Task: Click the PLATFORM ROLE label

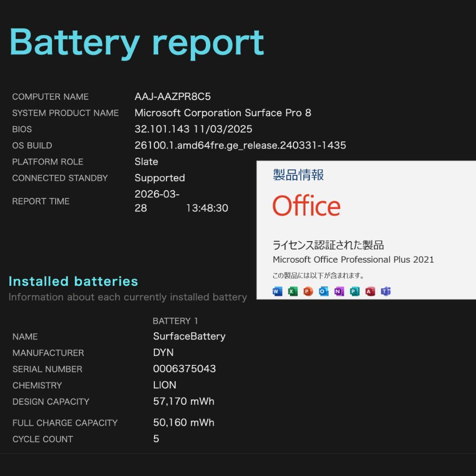Action: pyautogui.click(x=48, y=162)
